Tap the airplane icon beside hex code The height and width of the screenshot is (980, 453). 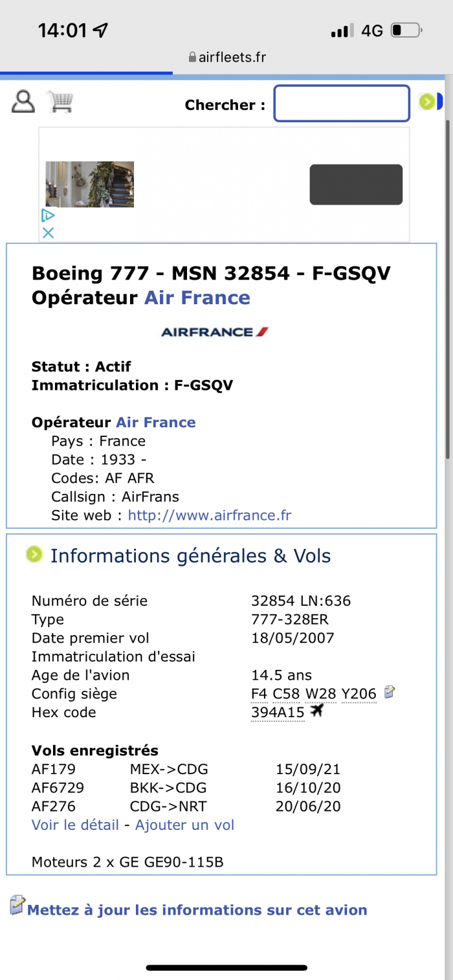pyautogui.click(x=316, y=711)
